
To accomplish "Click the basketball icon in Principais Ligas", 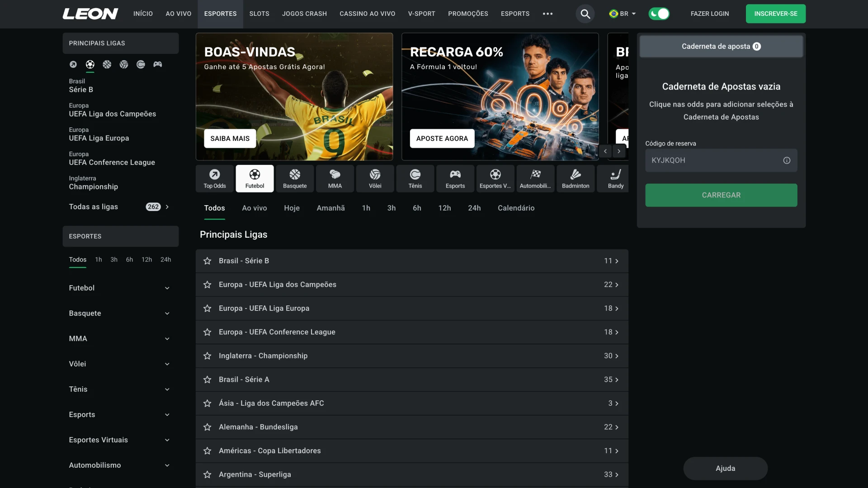I will 107,65.
